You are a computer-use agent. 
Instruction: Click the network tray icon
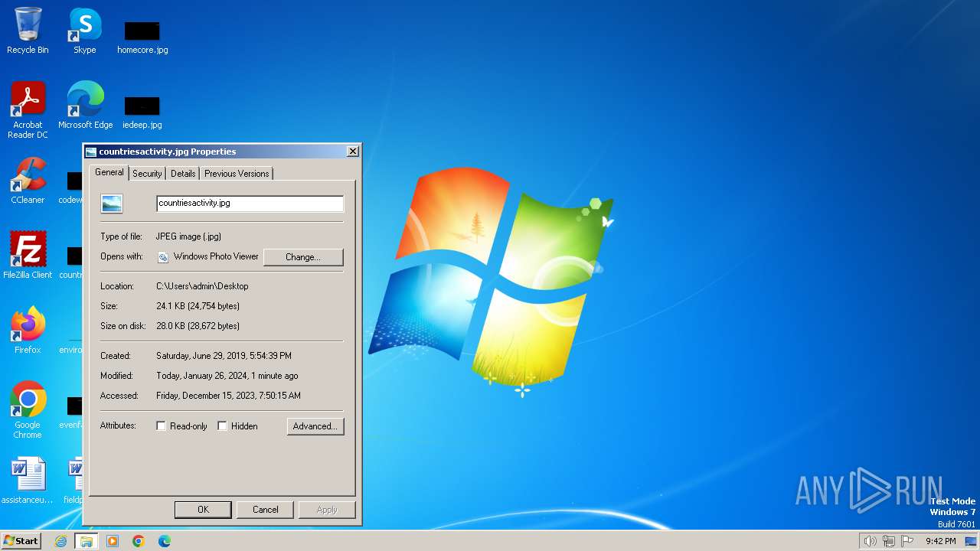point(889,541)
